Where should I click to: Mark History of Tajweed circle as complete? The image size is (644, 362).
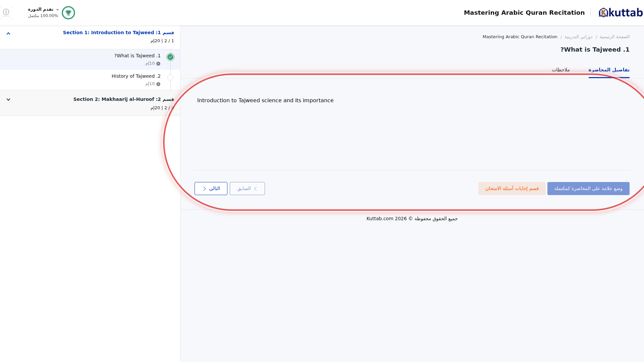coord(170,77)
